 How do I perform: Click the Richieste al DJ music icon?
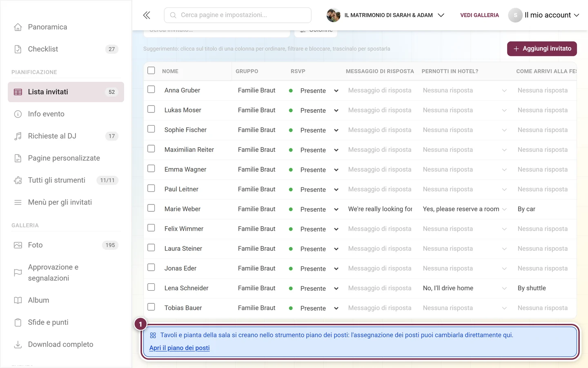18,136
